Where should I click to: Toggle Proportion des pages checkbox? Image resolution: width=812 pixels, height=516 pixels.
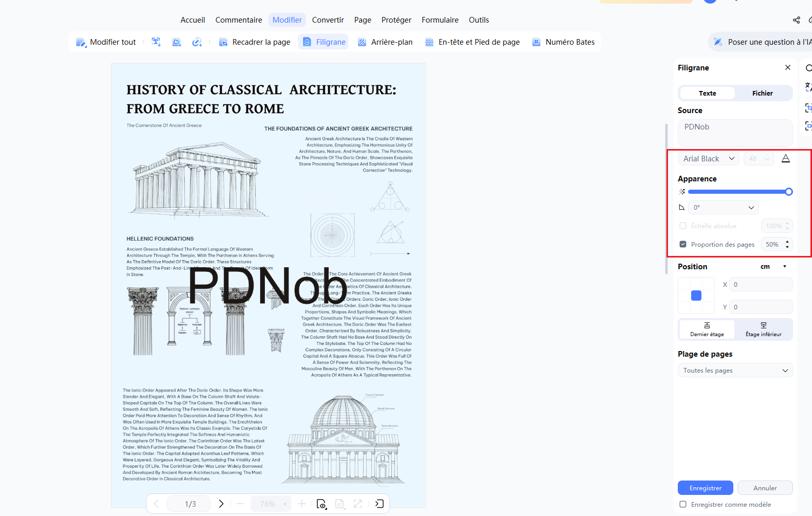pos(683,245)
